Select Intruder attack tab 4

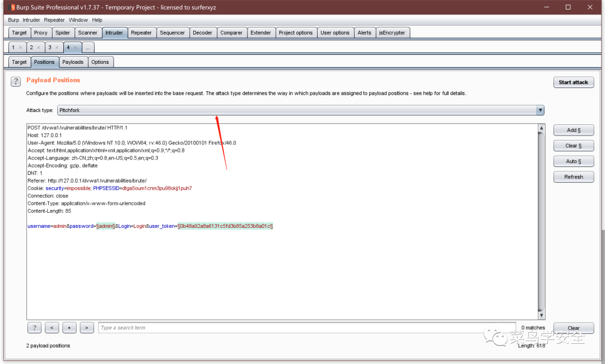tap(68, 48)
